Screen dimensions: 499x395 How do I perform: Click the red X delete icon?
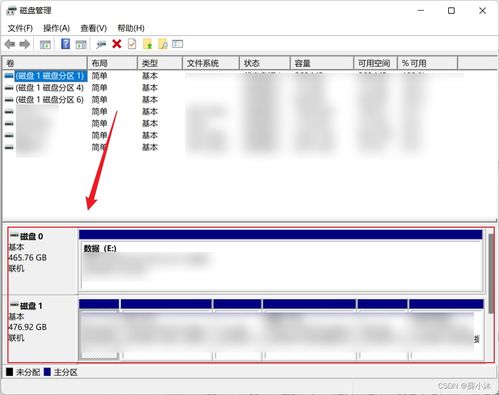pyautogui.click(x=117, y=44)
